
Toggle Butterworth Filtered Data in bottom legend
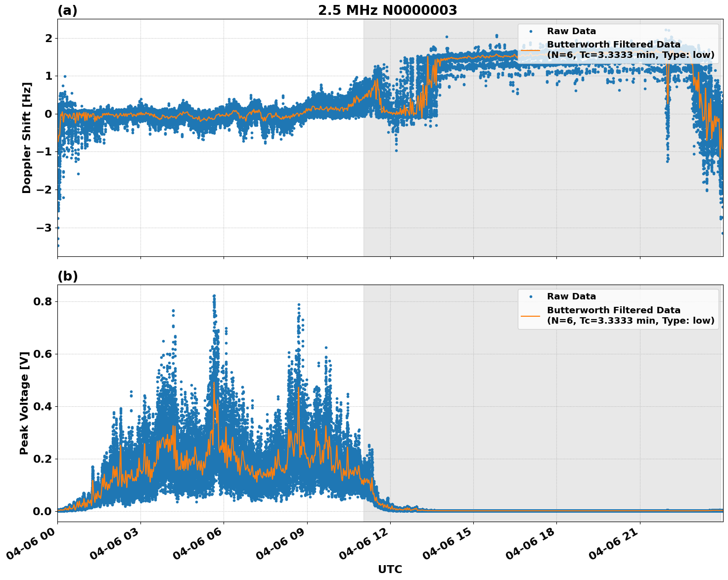(x=613, y=311)
